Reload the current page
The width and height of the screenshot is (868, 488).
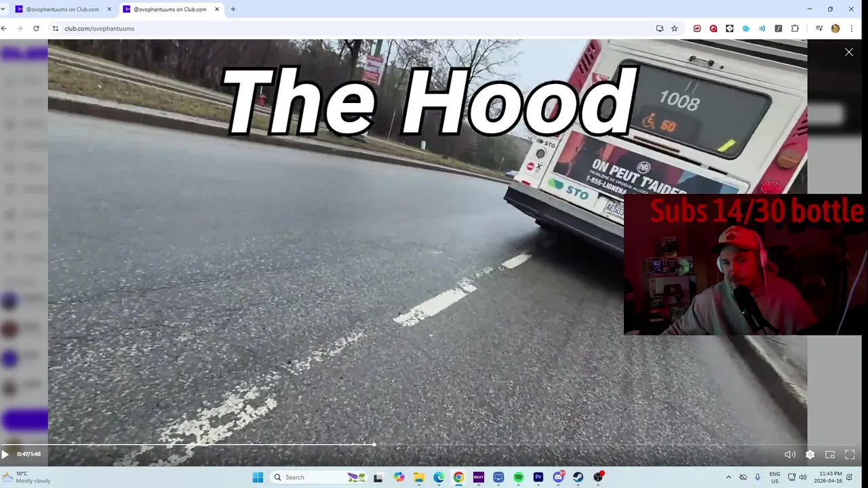[36, 28]
